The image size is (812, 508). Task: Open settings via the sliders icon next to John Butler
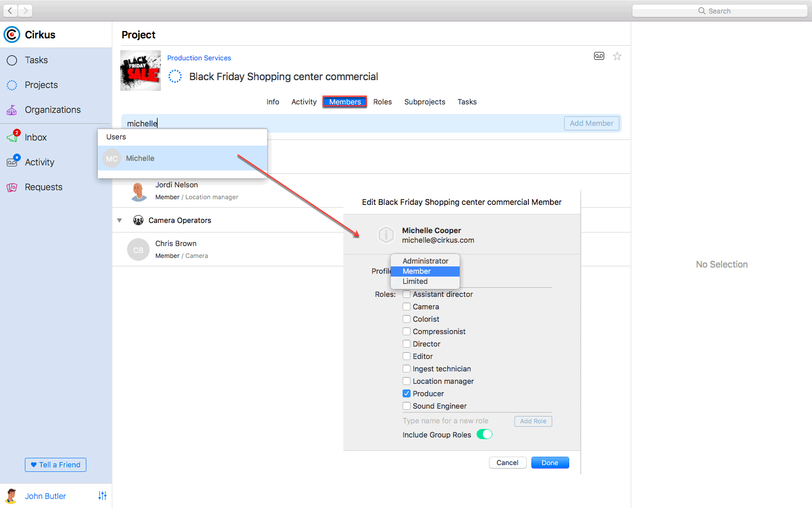102,496
